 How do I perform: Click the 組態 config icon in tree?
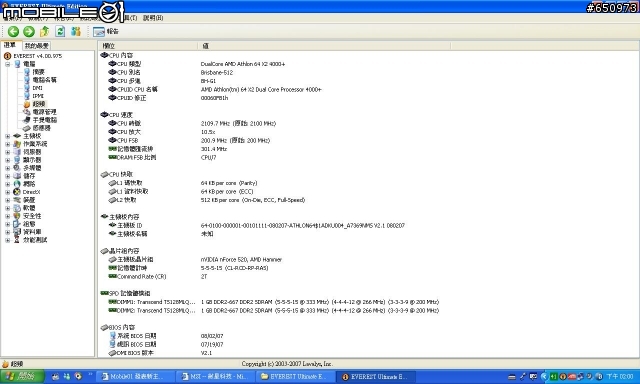(x=17, y=224)
